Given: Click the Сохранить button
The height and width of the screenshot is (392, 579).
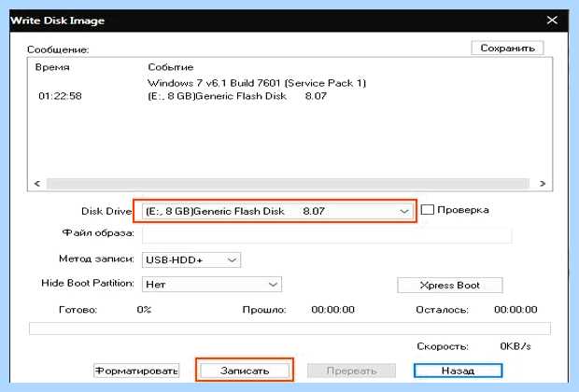Looking at the screenshot, I should [x=507, y=48].
